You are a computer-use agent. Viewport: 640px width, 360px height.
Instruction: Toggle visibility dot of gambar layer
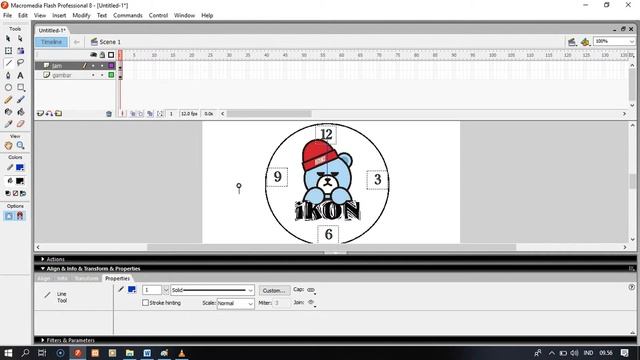click(93, 75)
